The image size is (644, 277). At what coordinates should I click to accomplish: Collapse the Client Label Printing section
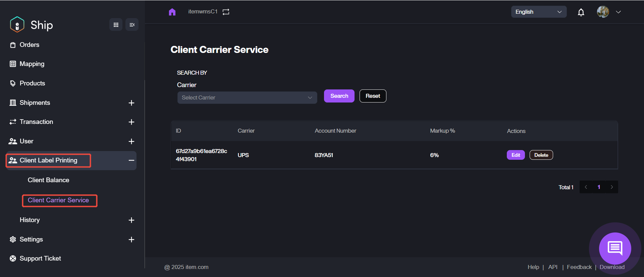coord(131,160)
